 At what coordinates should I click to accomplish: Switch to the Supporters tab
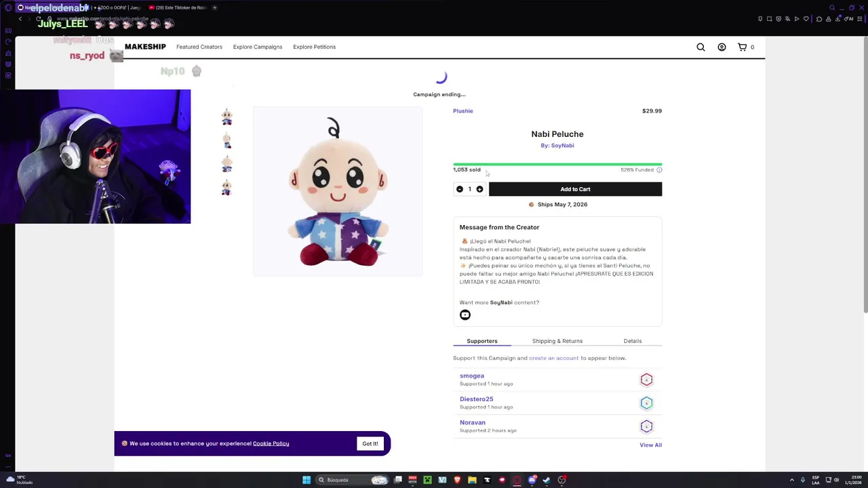pos(482,341)
